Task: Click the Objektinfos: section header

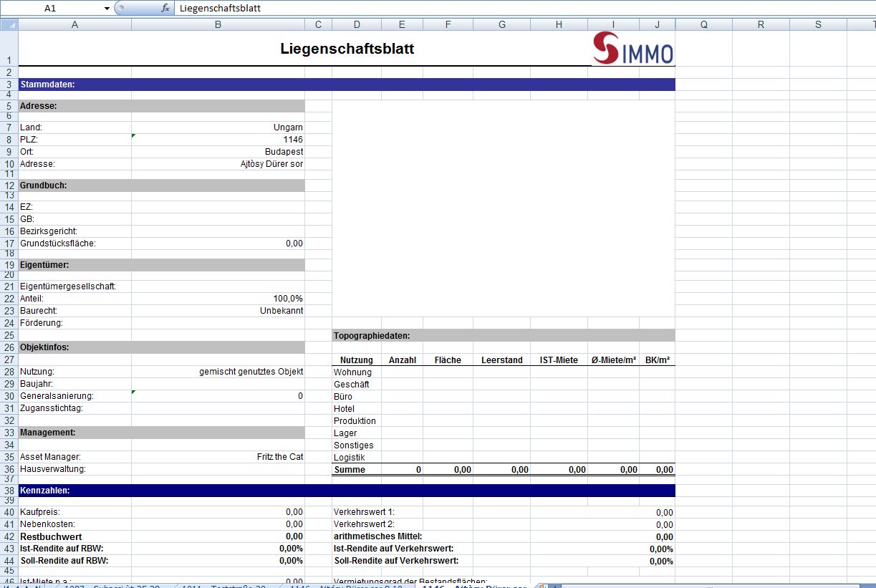Action: [162, 347]
